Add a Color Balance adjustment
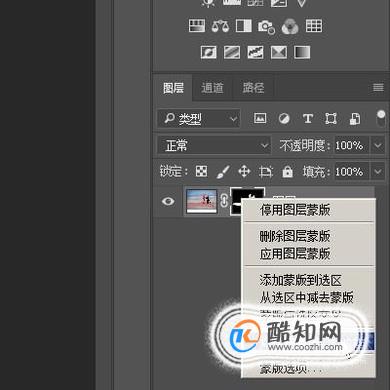This screenshot has width=390, height=390. 220,26
